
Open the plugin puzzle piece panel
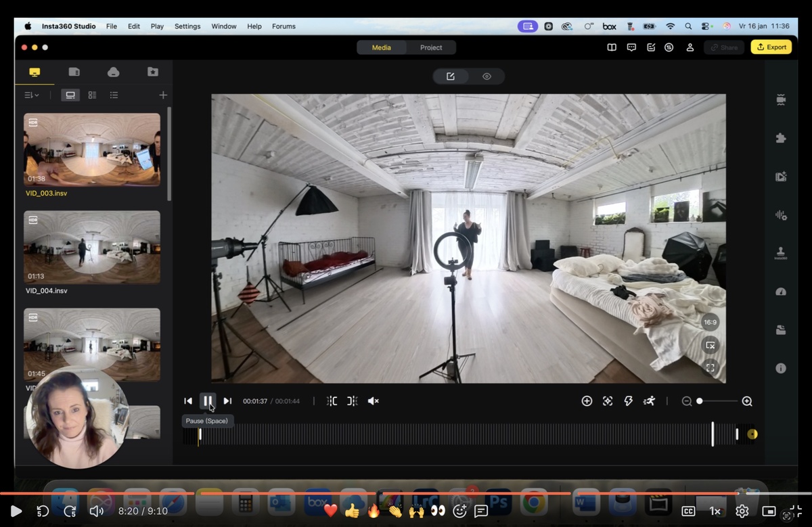(781, 138)
